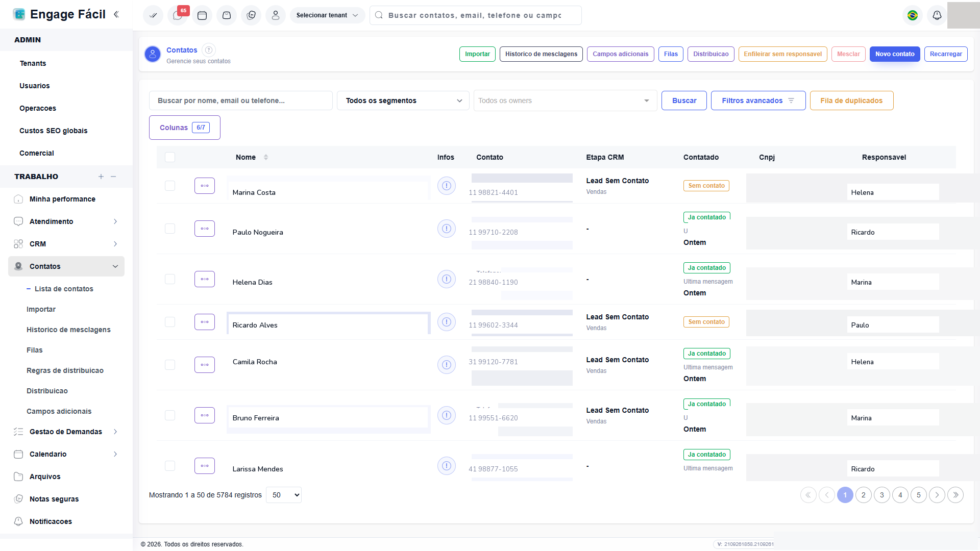Click the Filtros avancados button
The height and width of the screenshot is (551, 980).
(x=758, y=101)
